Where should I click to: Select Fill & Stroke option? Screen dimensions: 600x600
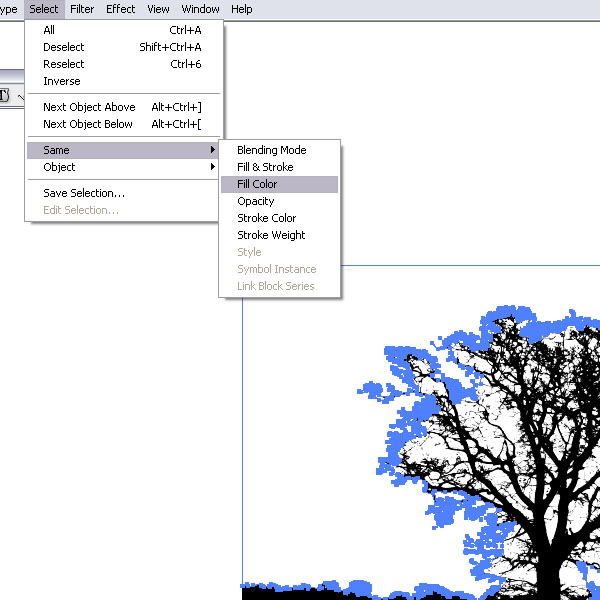pyautogui.click(x=279, y=167)
